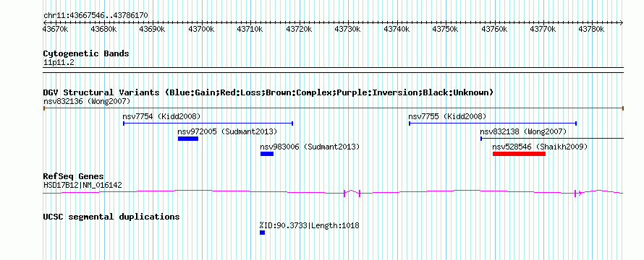Click the nsv832136 (Wong2007) brown variant line
This screenshot has width=644, height=260.
[x=333, y=108]
